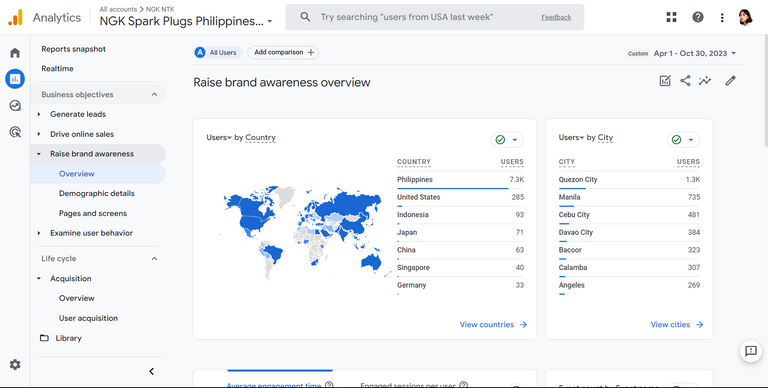Click the Philippines row

pyautogui.click(x=460, y=180)
